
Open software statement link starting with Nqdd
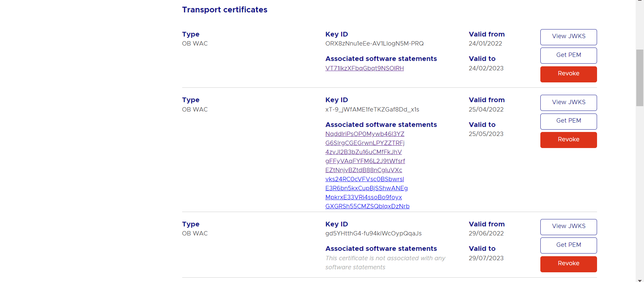coord(365,134)
